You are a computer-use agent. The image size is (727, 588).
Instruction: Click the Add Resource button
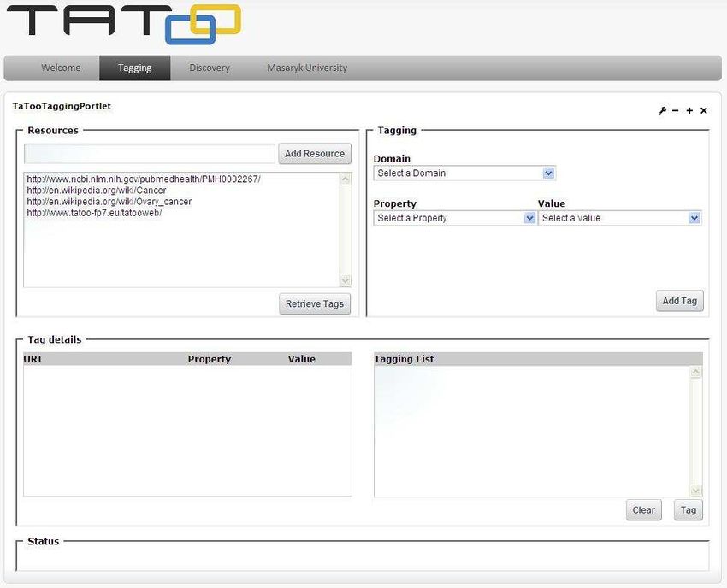(x=315, y=153)
